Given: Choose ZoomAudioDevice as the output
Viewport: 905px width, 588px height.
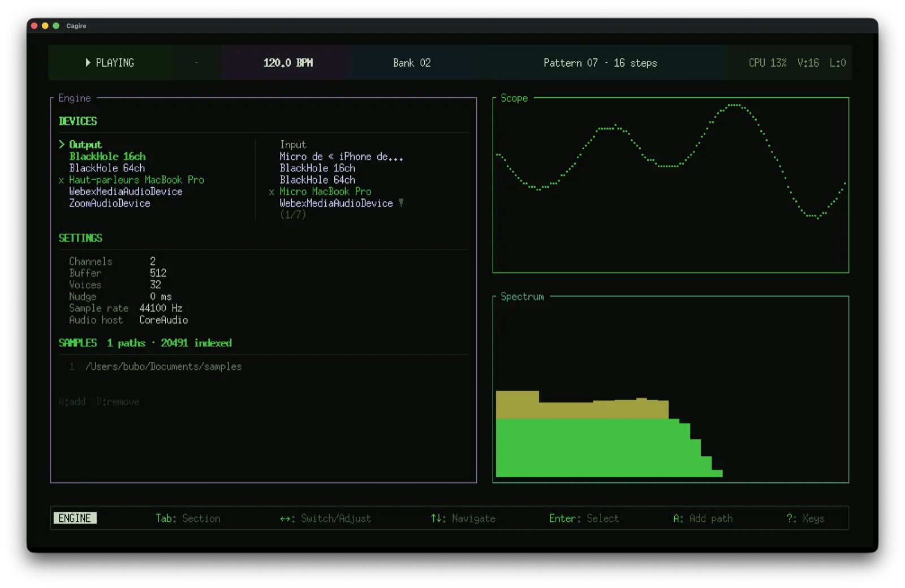Looking at the screenshot, I should [110, 204].
